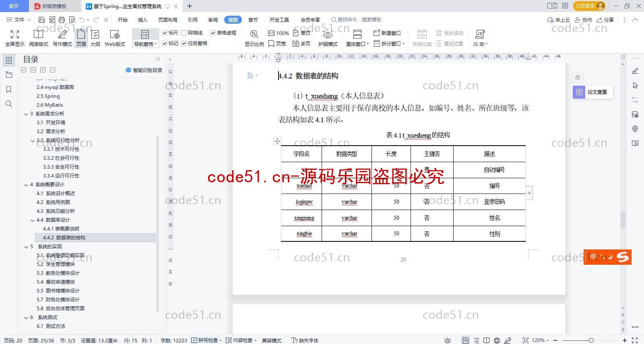Screen dimensions: 644x344
Task: Close the 目录 navigation pane
Action: click(x=158, y=59)
